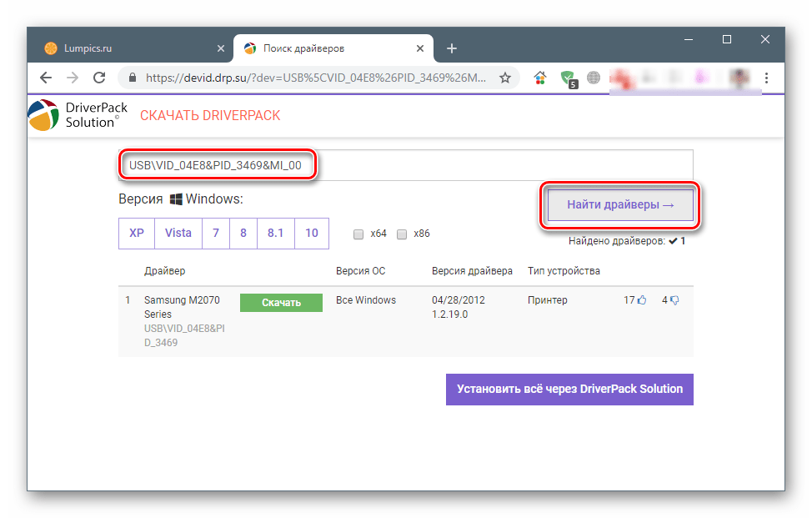The image size is (812, 518).
Task: Select Windows 8.1 version filter
Action: 275,234
